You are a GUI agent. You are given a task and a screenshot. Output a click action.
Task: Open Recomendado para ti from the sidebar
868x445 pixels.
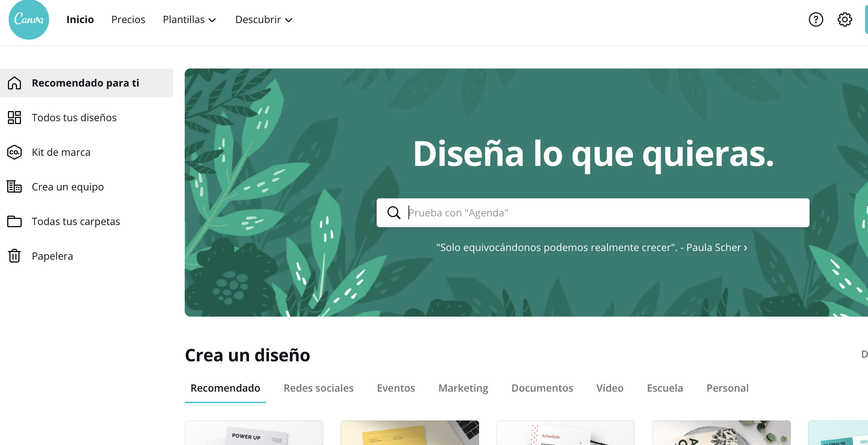point(85,83)
